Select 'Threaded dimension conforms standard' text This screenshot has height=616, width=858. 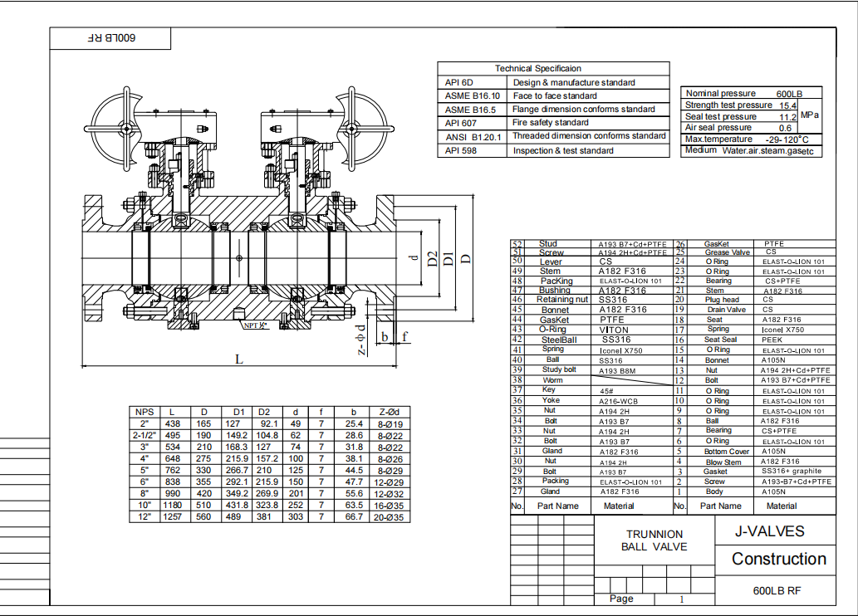(x=589, y=135)
